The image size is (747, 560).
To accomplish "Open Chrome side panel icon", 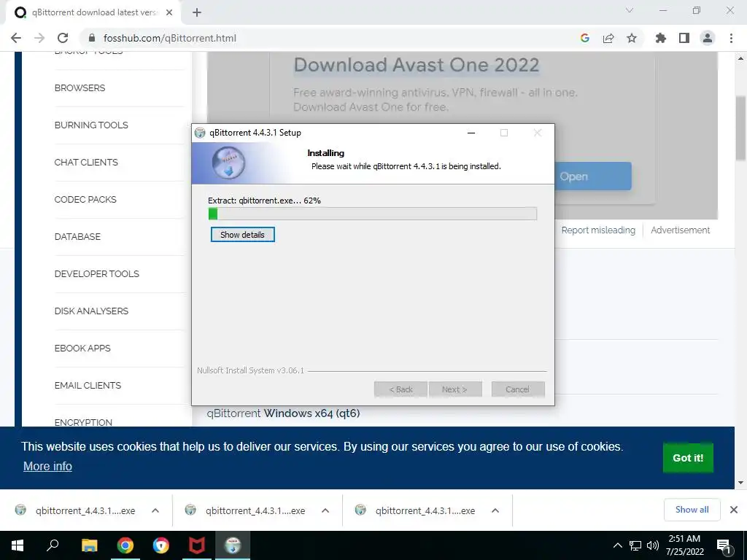I will 684,38.
